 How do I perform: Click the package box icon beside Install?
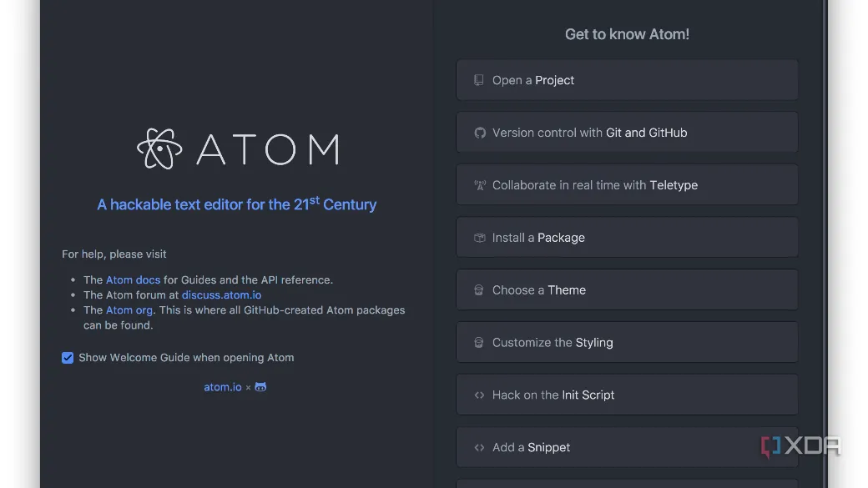click(479, 238)
